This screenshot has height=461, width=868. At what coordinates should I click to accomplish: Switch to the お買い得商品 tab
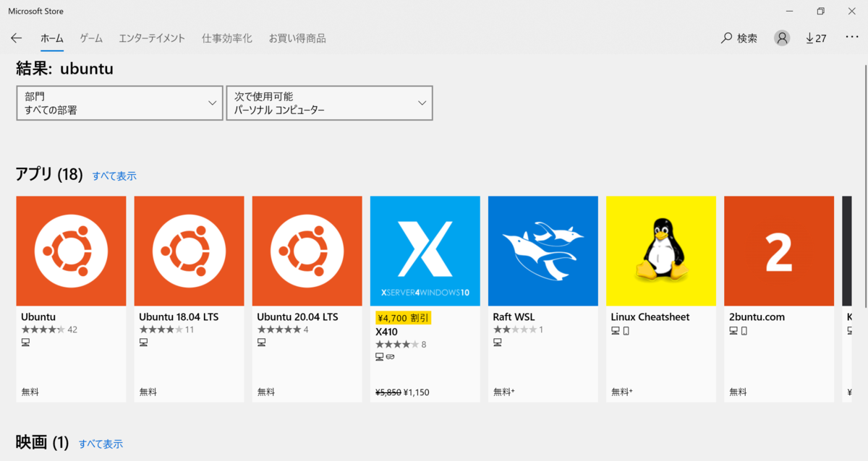point(297,38)
